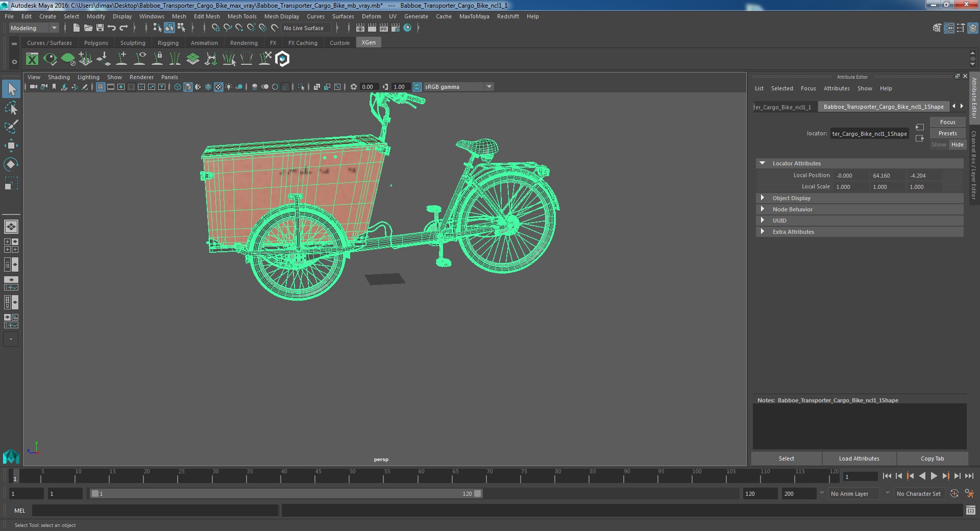
Task: Create new scene from toolbar
Action: pos(76,28)
